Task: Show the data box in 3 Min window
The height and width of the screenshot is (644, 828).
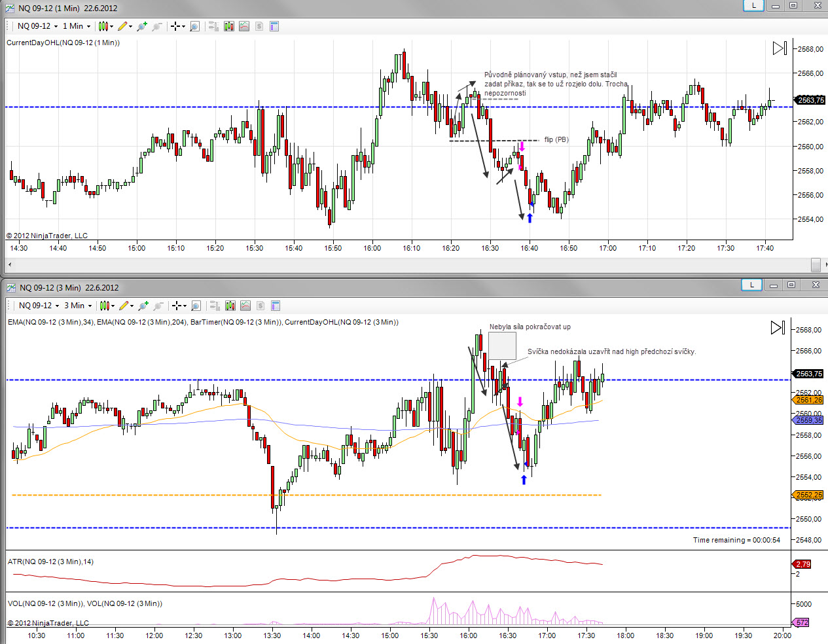Action: coord(196,306)
